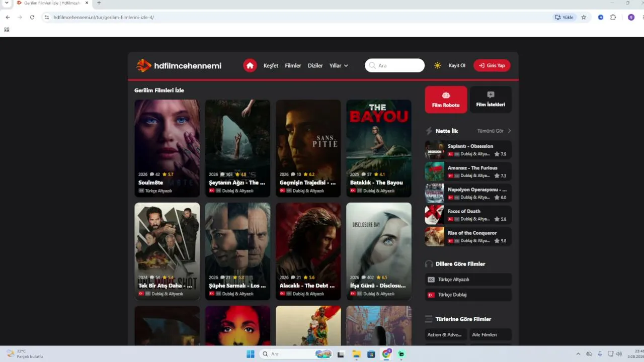The width and height of the screenshot is (644, 362).
Task: Open File Explorer from the taskbar
Action: (356, 354)
